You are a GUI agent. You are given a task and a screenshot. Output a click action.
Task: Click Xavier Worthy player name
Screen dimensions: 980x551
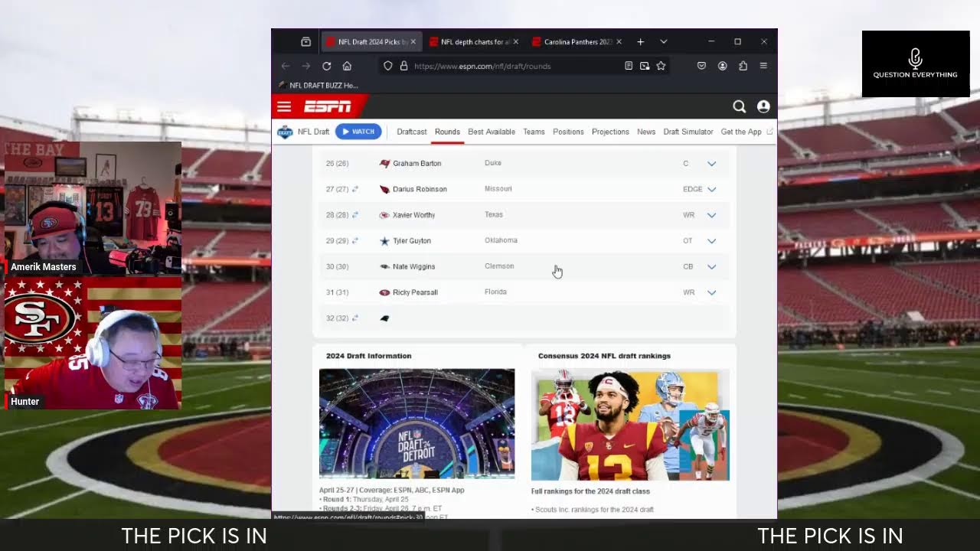click(x=413, y=215)
